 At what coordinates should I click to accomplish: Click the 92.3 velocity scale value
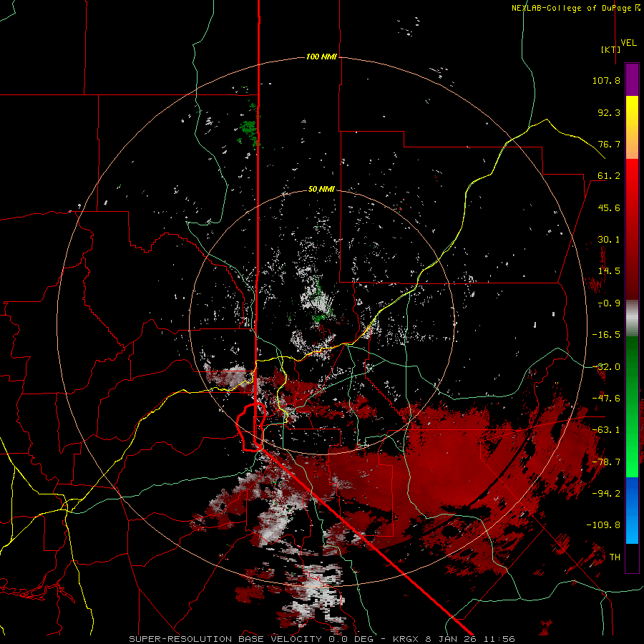tap(609, 112)
